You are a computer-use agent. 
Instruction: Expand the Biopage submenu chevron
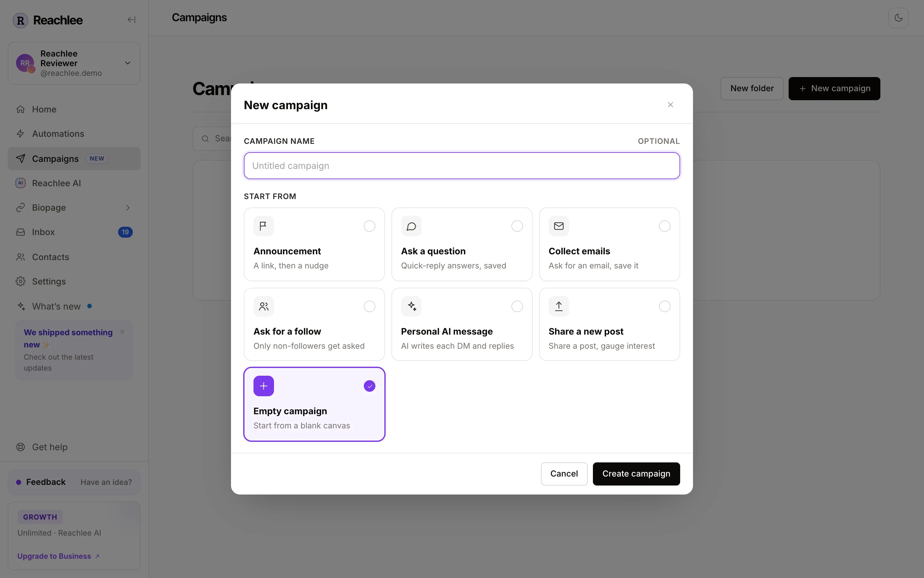tap(128, 207)
